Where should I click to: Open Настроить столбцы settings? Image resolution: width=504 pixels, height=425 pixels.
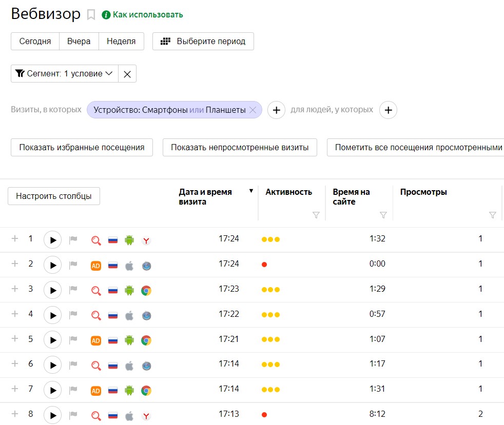[x=54, y=196]
